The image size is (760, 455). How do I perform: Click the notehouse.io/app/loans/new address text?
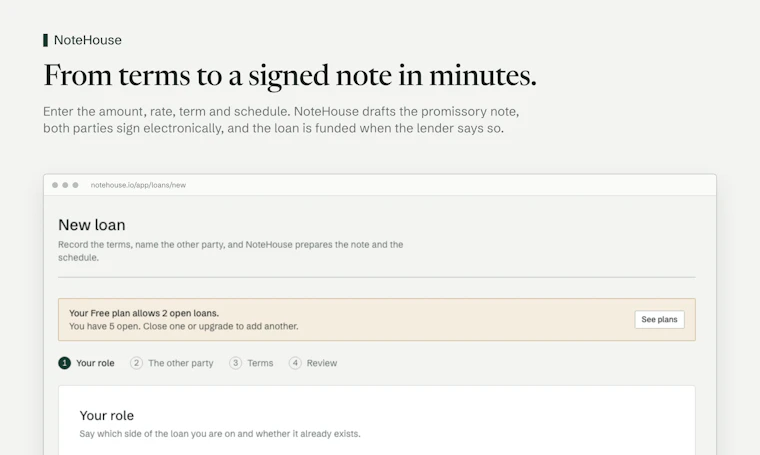138,185
